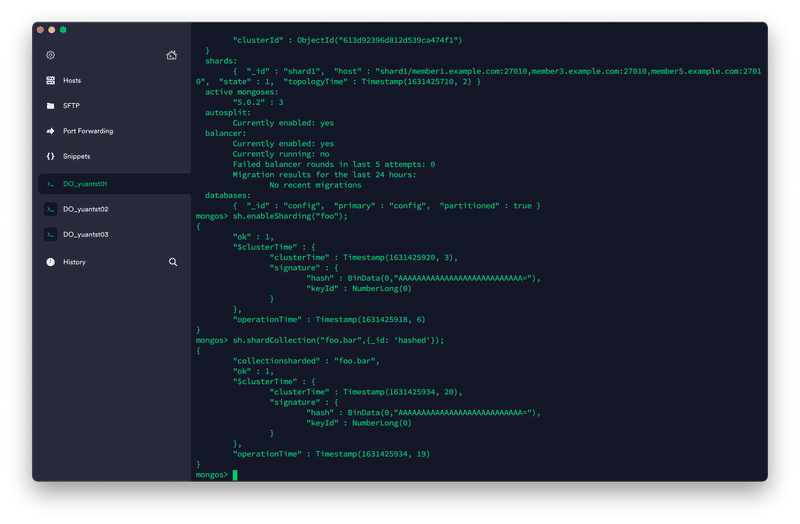Switch to DO_yuantst01 terminal session
This screenshot has width=800, height=524.
(x=114, y=184)
